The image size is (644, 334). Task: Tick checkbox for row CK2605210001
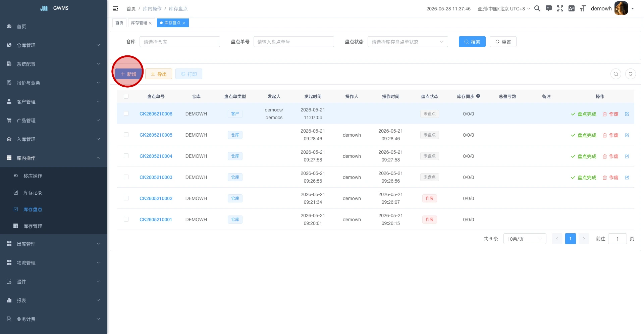point(126,219)
